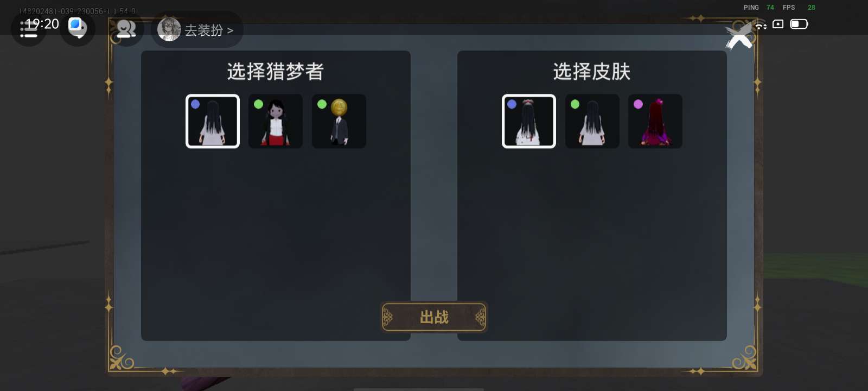
Task: Choose the default white-dress ghost skin
Action: 592,121
